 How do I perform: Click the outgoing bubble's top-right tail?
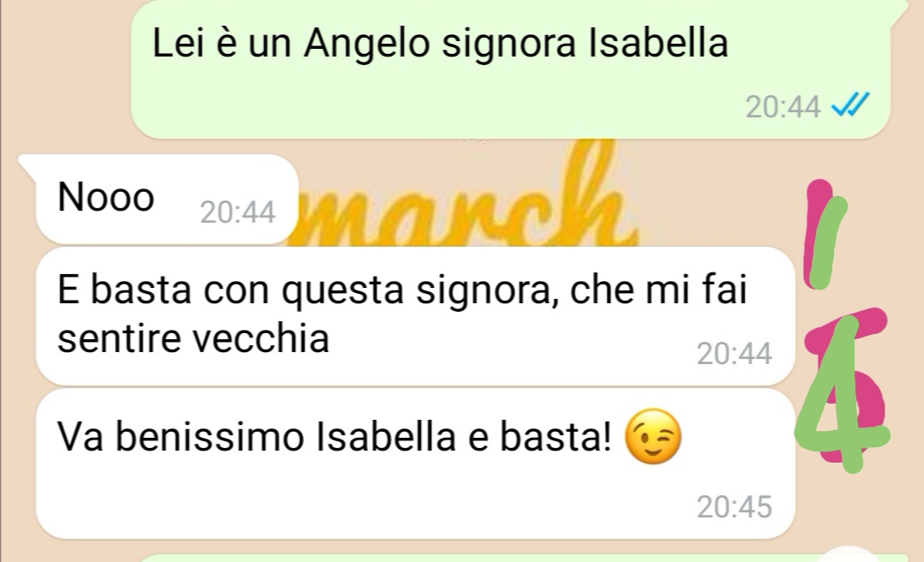pos(898,12)
